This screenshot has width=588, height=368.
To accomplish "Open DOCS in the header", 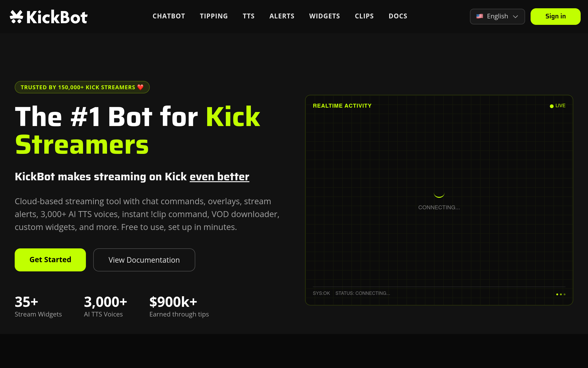I will pos(398,16).
